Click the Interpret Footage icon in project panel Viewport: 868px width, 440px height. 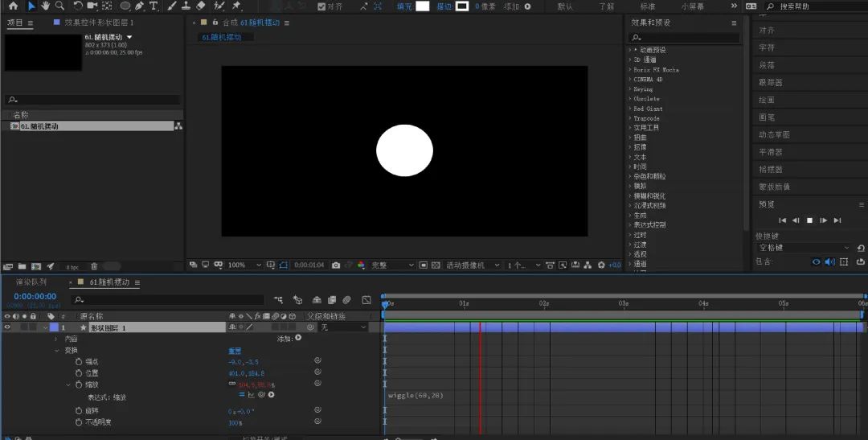(7, 266)
